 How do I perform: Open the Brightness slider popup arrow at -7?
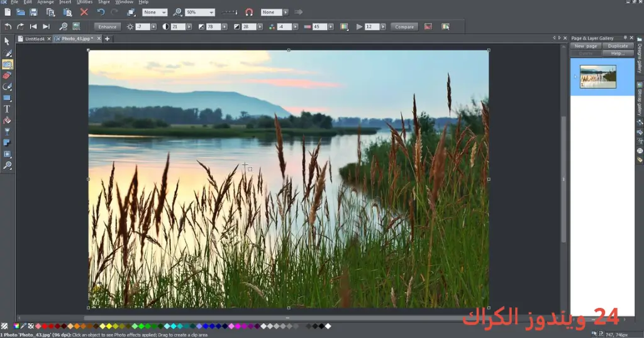(x=153, y=26)
